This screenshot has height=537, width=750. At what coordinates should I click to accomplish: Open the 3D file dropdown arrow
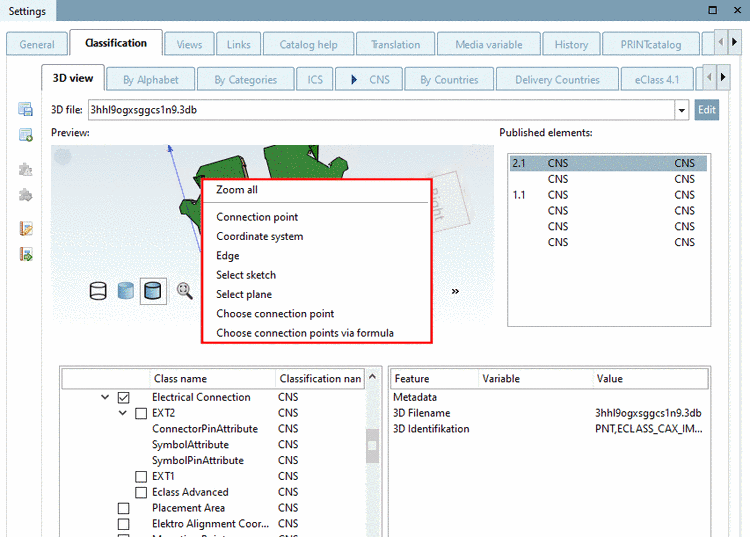point(681,110)
